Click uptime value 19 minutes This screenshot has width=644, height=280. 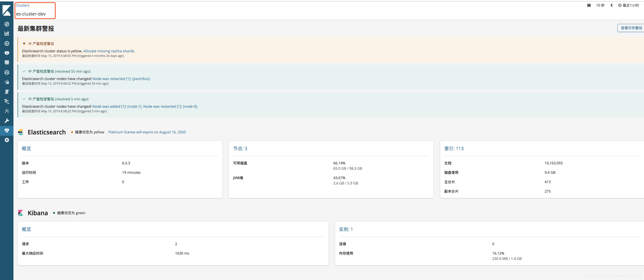[131, 173]
